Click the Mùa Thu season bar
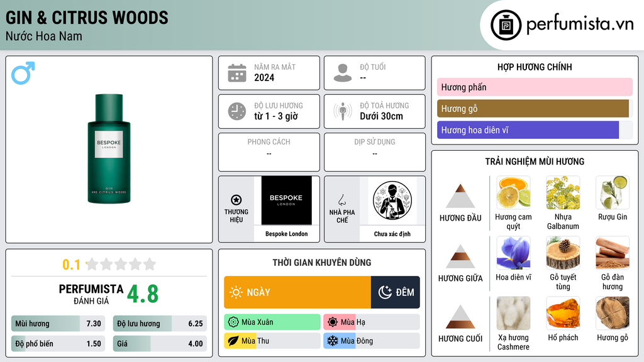 point(272,341)
